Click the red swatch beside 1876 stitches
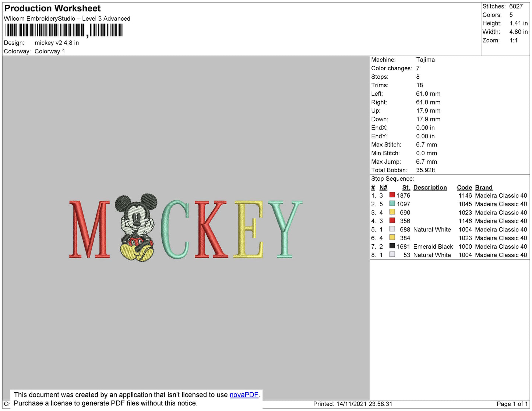Viewport: 532px width, 411px height. [x=392, y=195]
